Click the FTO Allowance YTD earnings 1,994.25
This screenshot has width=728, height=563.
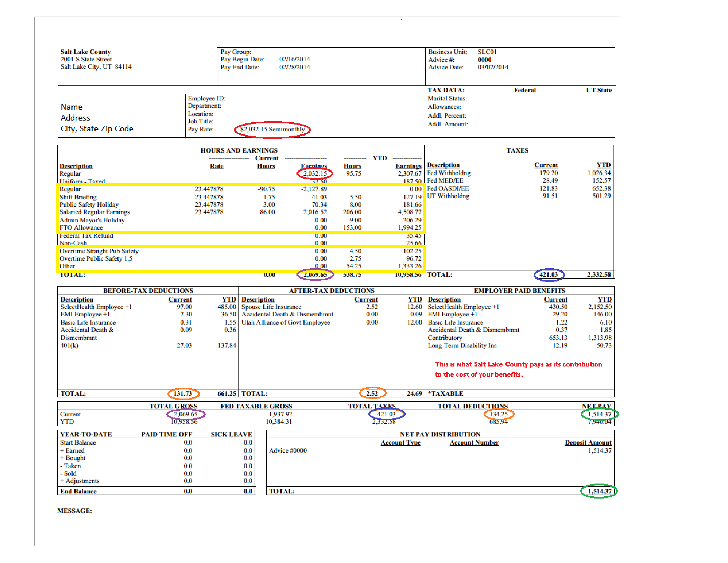point(409,227)
